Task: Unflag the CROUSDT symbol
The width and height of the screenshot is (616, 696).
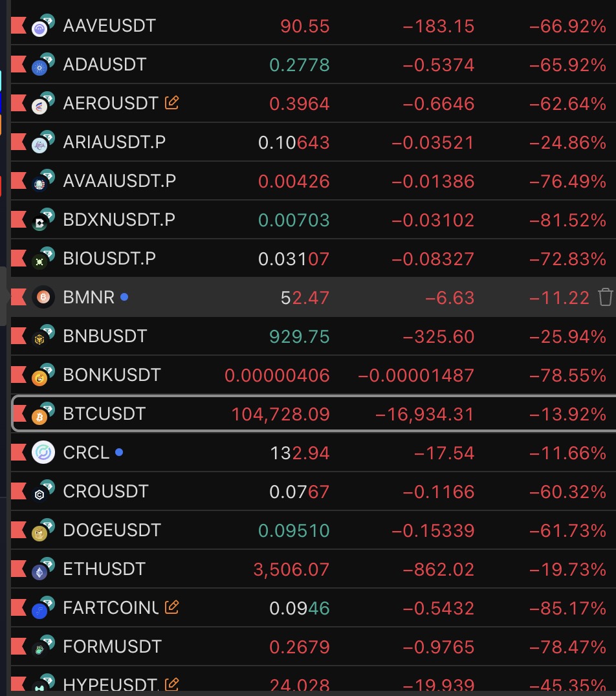Action: 19,492
